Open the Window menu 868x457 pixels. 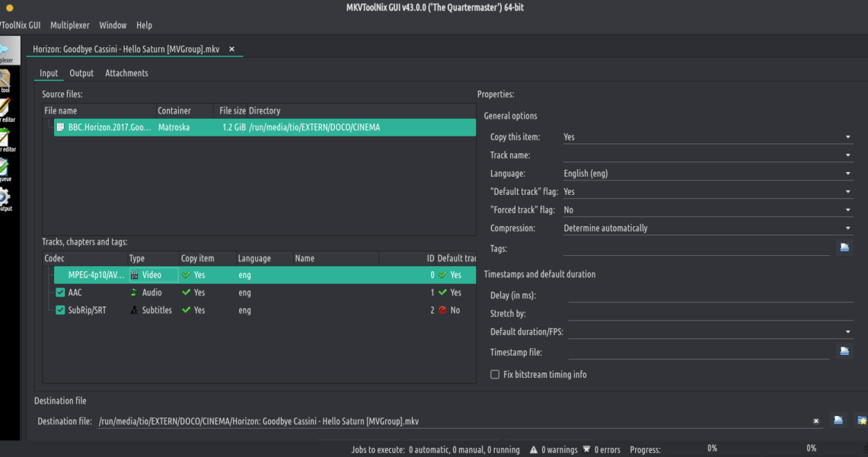point(113,25)
